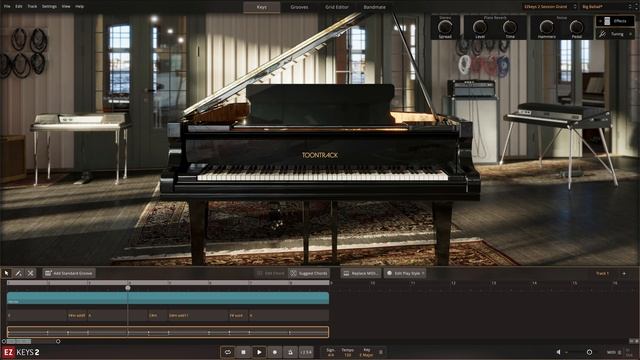
Task: Toggle the 1 2 3 4 count-in
Action: [x=306, y=352]
